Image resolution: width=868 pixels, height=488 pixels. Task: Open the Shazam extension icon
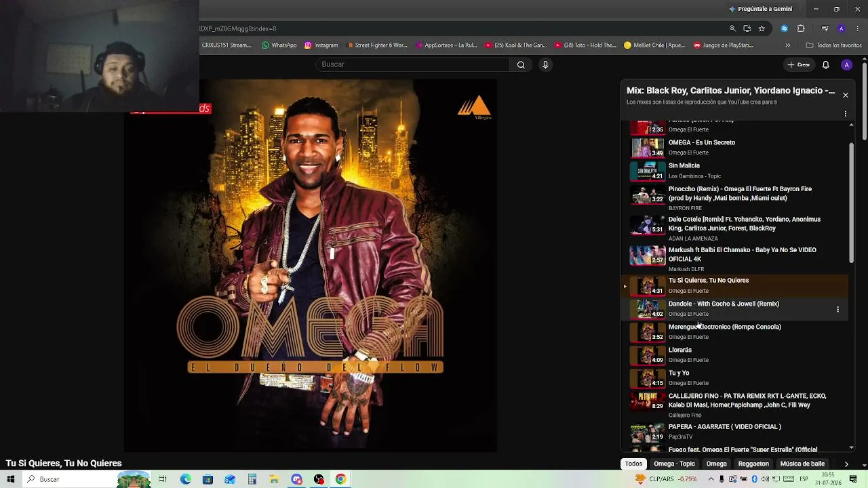tap(785, 28)
